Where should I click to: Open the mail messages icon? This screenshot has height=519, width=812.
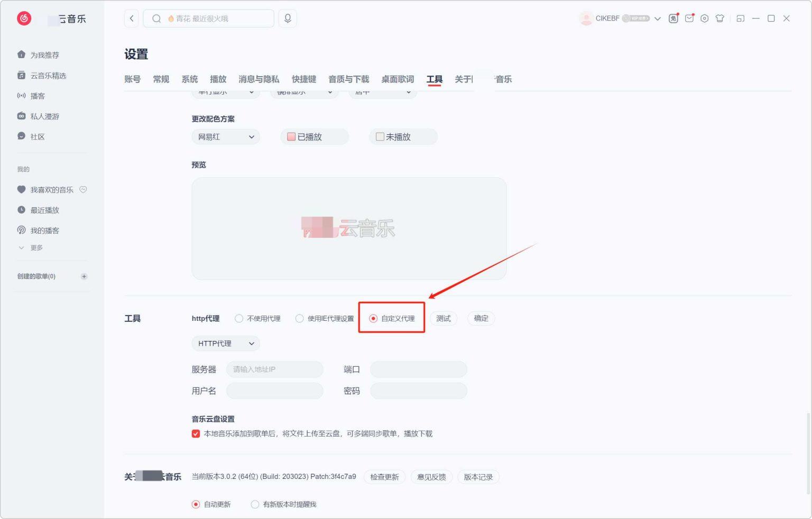coord(689,18)
